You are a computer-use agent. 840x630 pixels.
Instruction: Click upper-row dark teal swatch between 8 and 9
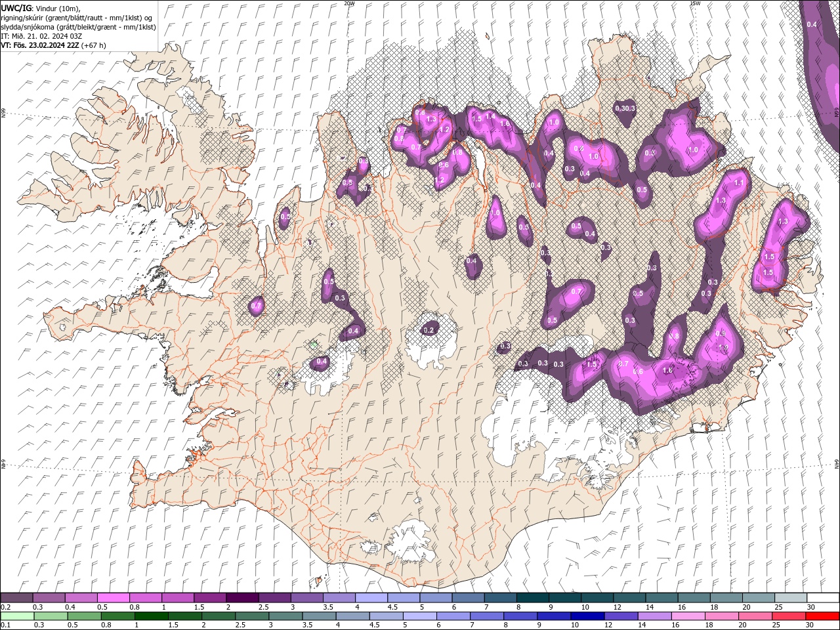[x=532, y=598]
